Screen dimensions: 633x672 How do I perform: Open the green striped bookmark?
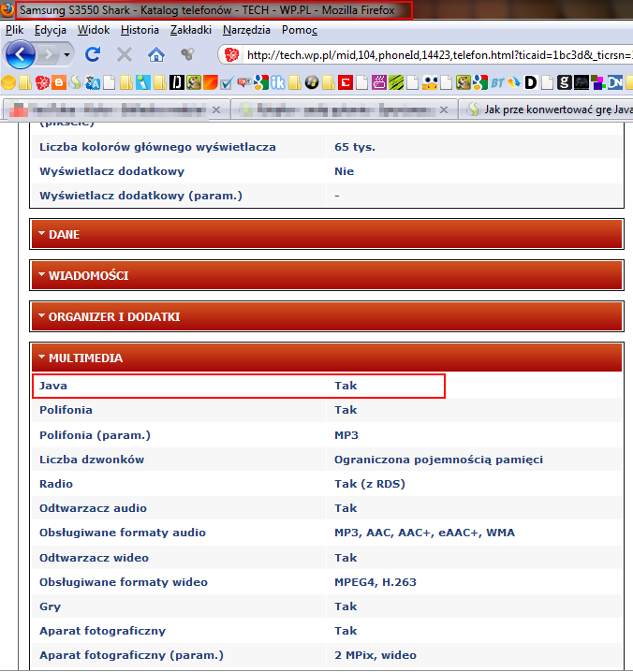tap(396, 81)
